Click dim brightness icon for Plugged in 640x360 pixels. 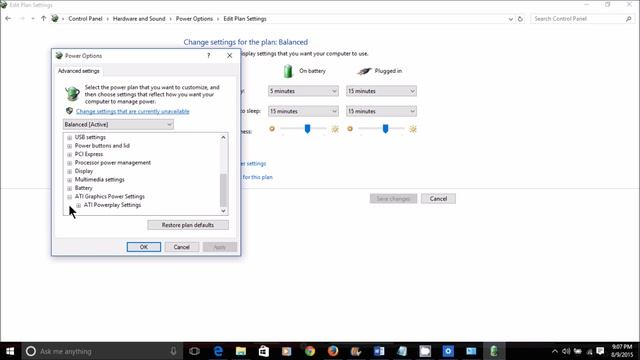pyautogui.click(x=350, y=129)
